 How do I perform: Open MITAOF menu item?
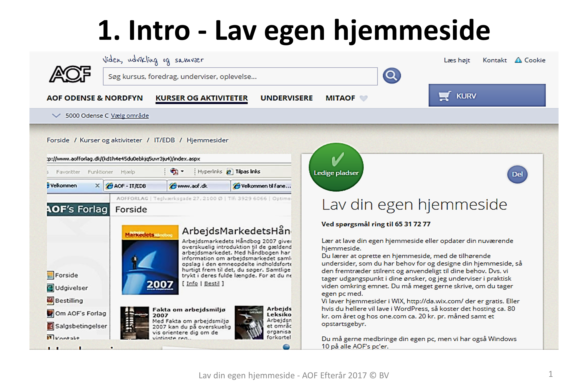click(x=340, y=98)
